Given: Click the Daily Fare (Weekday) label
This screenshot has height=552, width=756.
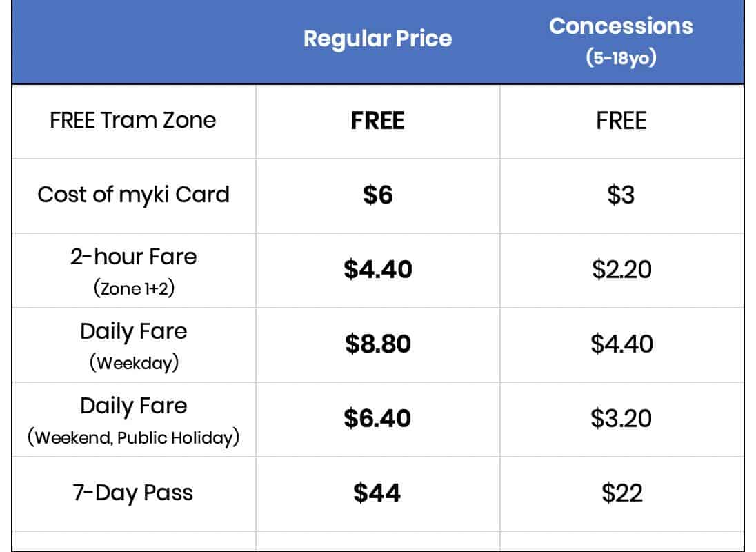Looking at the screenshot, I should coord(133,332).
